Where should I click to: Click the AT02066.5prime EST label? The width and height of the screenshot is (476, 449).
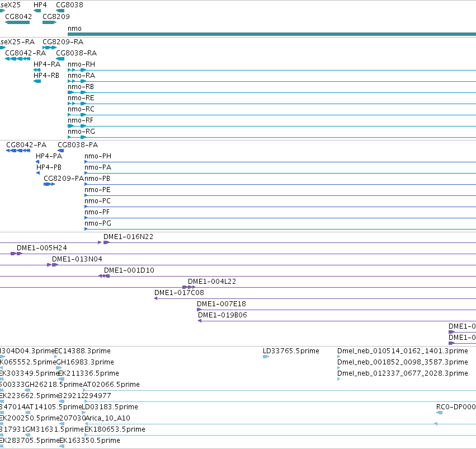111,385
